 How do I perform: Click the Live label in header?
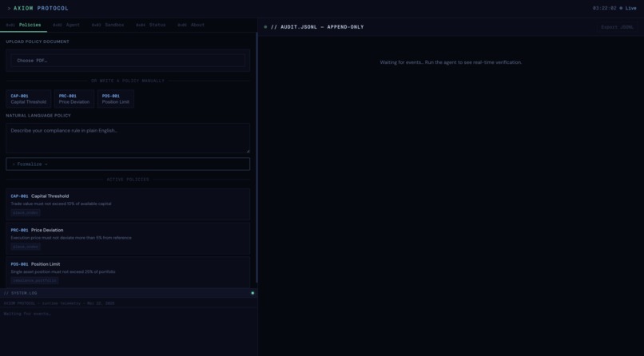click(631, 8)
